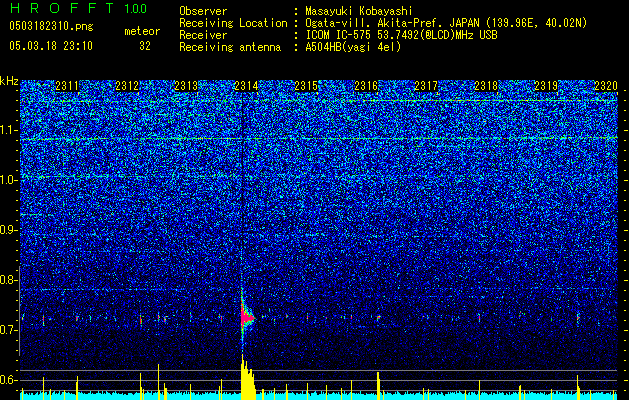Screen dimensions: 629x400
Task: Click the Receiving Location label
Action: click(233, 23)
